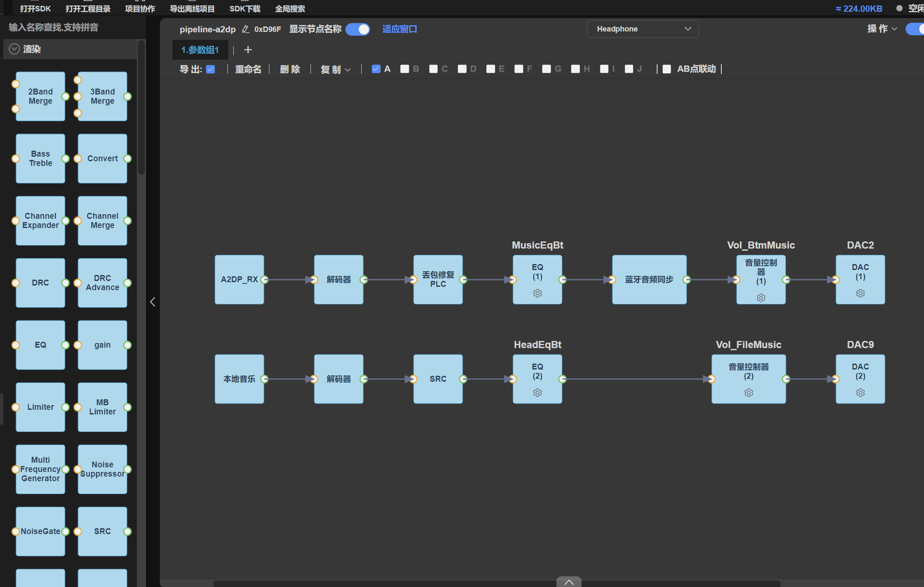The width and height of the screenshot is (924, 587).
Task: Check the B parameter checkbox
Action: coord(405,69)
